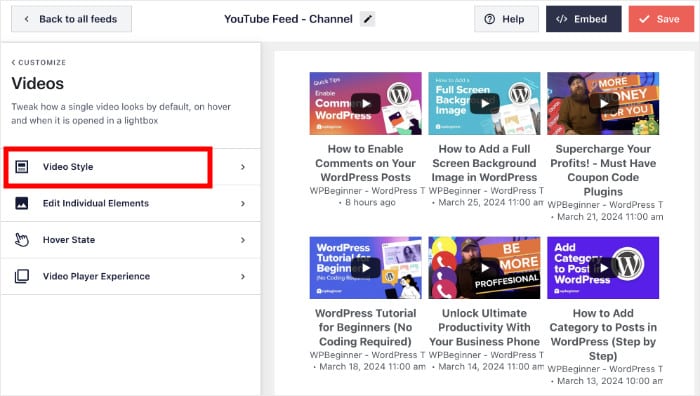Click the code brackets icon in Embed
700x396 pixels.
(562, 19)
